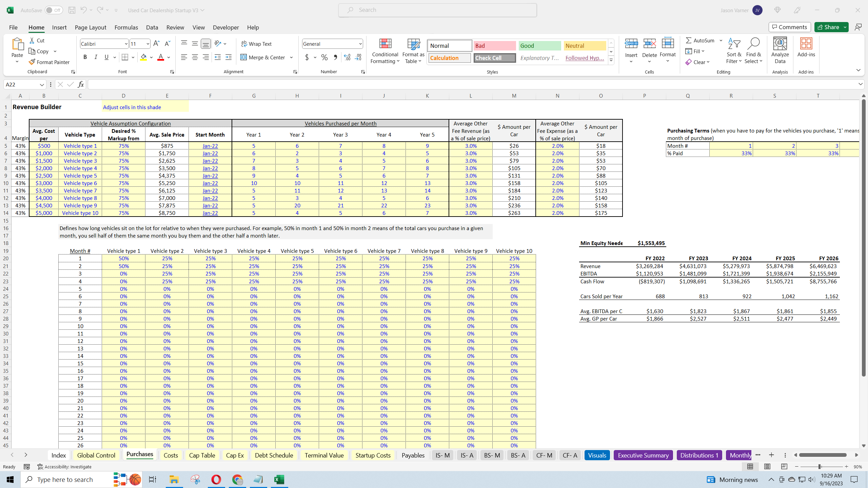Toggle underline formatting

pyautogui.click(x=106, y=57)
